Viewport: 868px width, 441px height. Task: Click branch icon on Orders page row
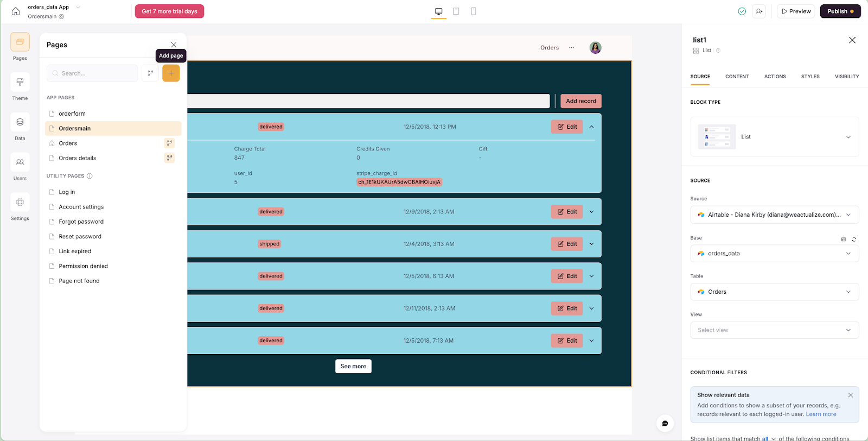pyautogui.click(x=170, y=143)
